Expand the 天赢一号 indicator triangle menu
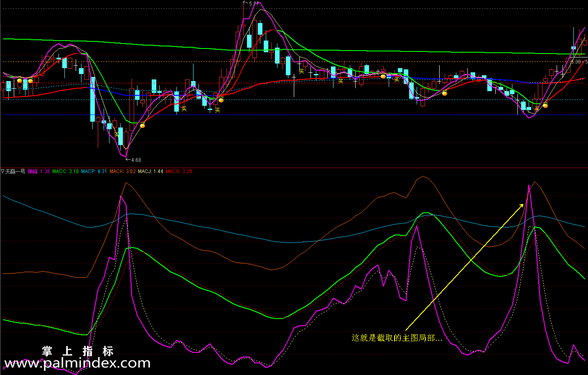 pyautogui.click(x=3, y=171)
